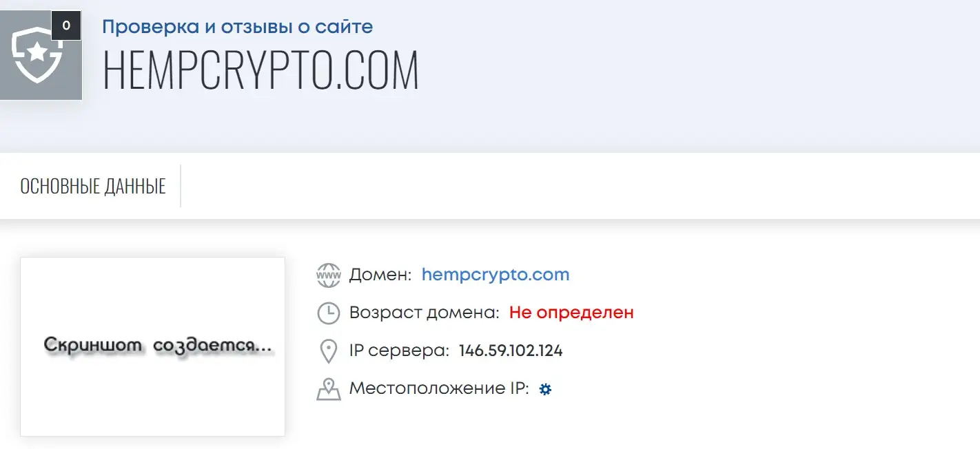Click the Проверка и отзывы о сайте heading
This screenshot has height=449, width=980.
tap(238, 27)
